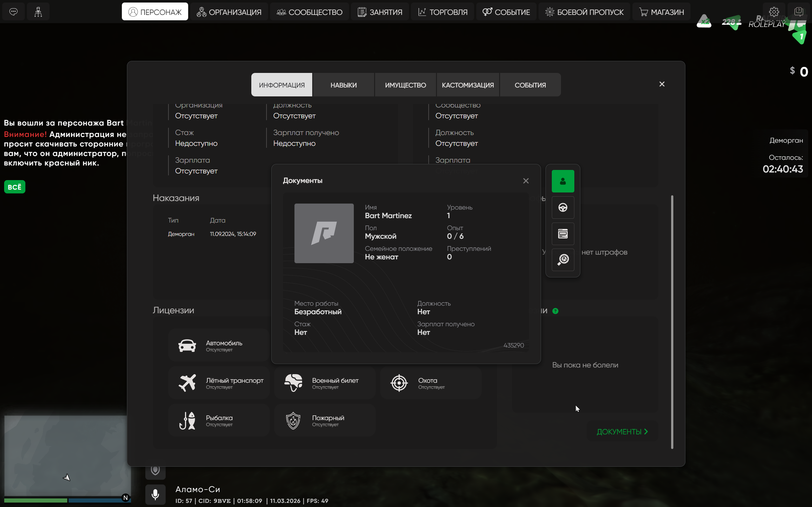The width and height of the screenshot is (812, 507).
Task: Click the green help question mark
Action: point(555,311)
